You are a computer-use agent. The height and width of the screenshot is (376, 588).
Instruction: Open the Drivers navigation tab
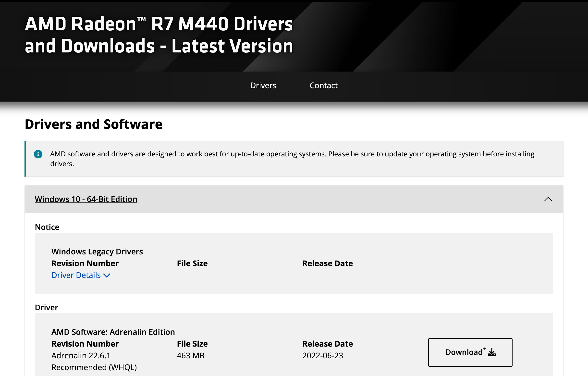(263, 86)
